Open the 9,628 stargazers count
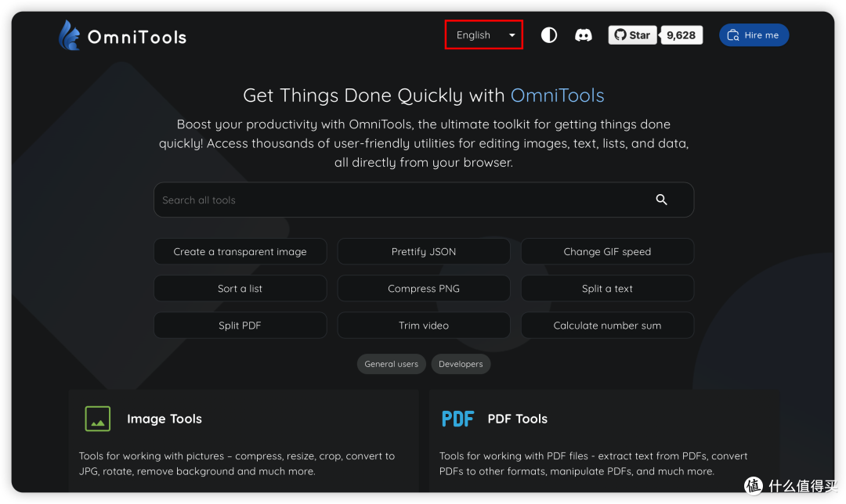The image size is (846, 504). click(681, 35)
